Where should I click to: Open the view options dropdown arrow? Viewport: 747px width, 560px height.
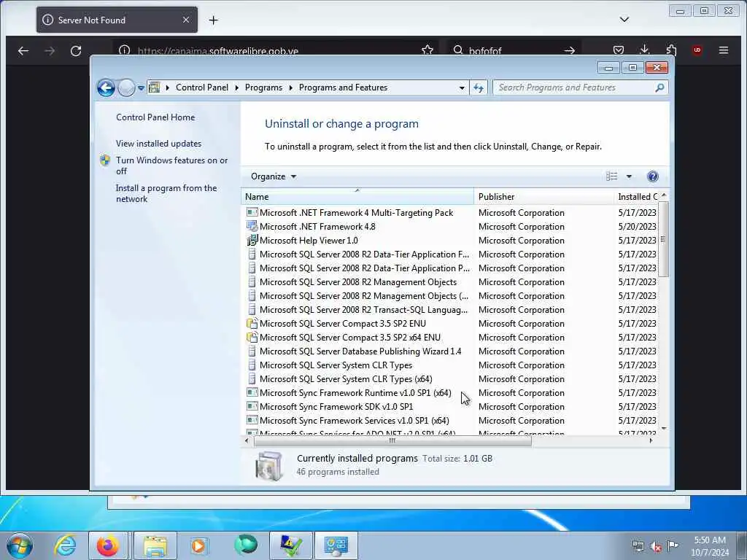629,176
